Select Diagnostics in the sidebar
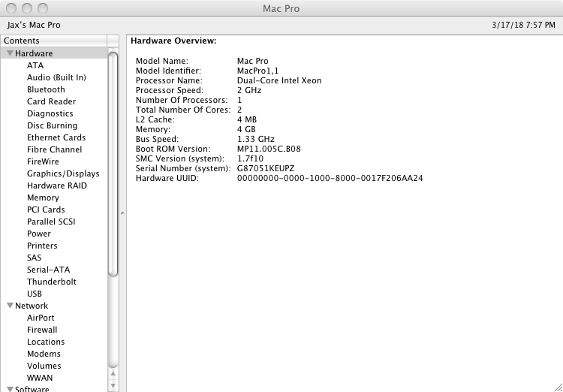Image resolution: width=563 pixels, height=392 pixels. click(x=50, y=113)
